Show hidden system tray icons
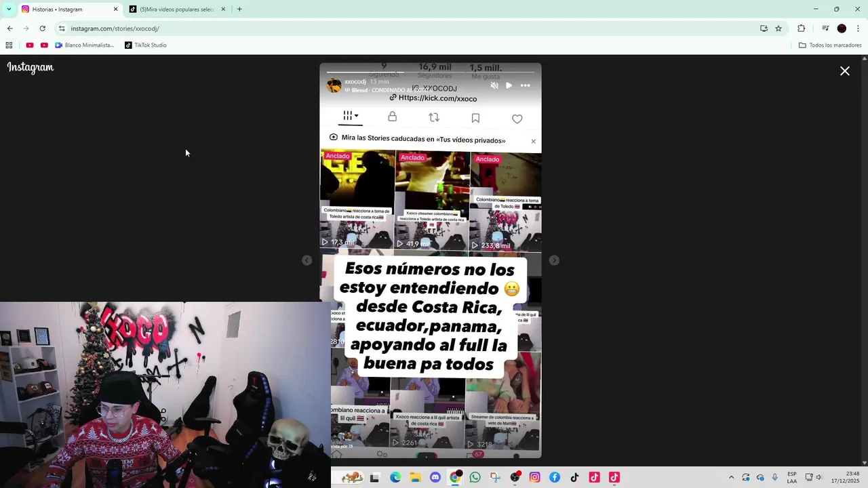The image size is (868, 488). 731,477
